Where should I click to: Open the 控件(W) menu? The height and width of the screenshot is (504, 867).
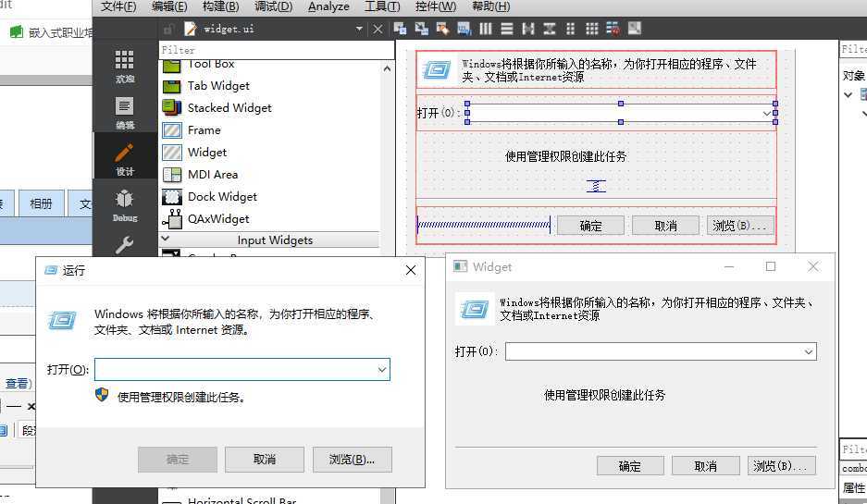click(436, 6)
